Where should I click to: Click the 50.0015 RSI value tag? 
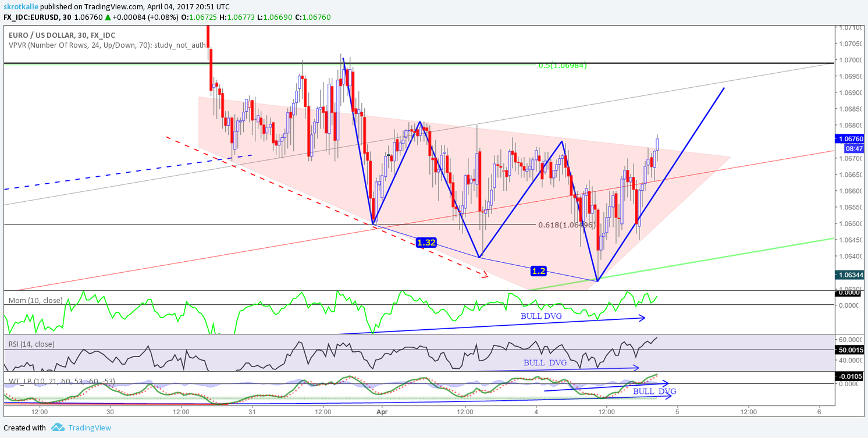(x=850, y=350)
